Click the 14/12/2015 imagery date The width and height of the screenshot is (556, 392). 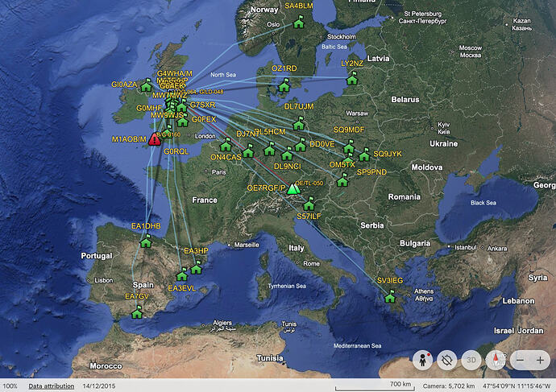tap(98, 386)
